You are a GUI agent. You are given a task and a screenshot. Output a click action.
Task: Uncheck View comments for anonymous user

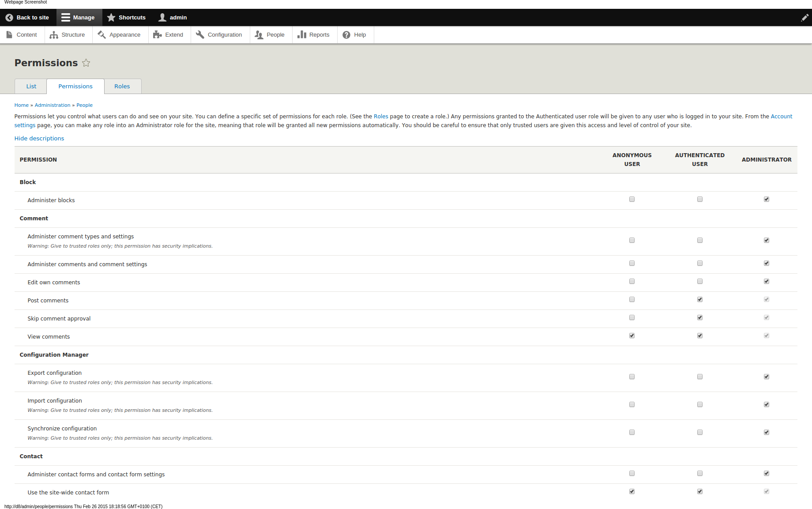632,336
